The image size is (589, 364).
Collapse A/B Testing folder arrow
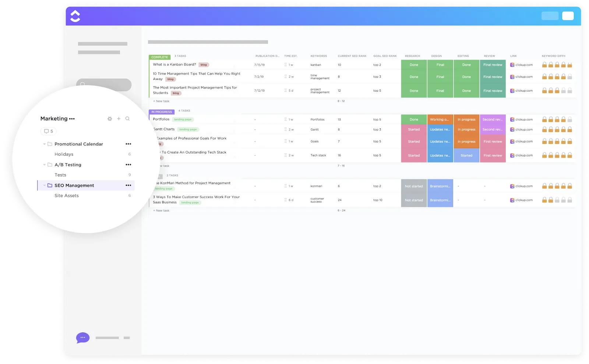pyautogui.click(x=44, y=165)
